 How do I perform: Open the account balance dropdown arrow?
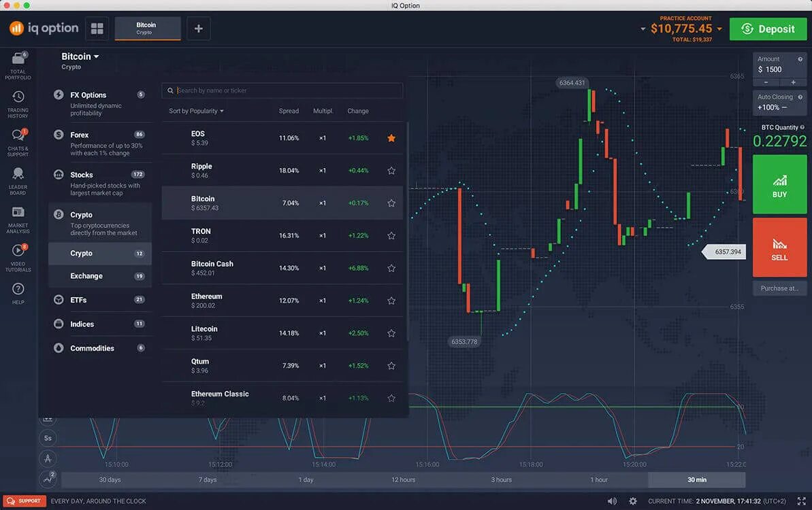pyautogui.click(x=719, y=29)
